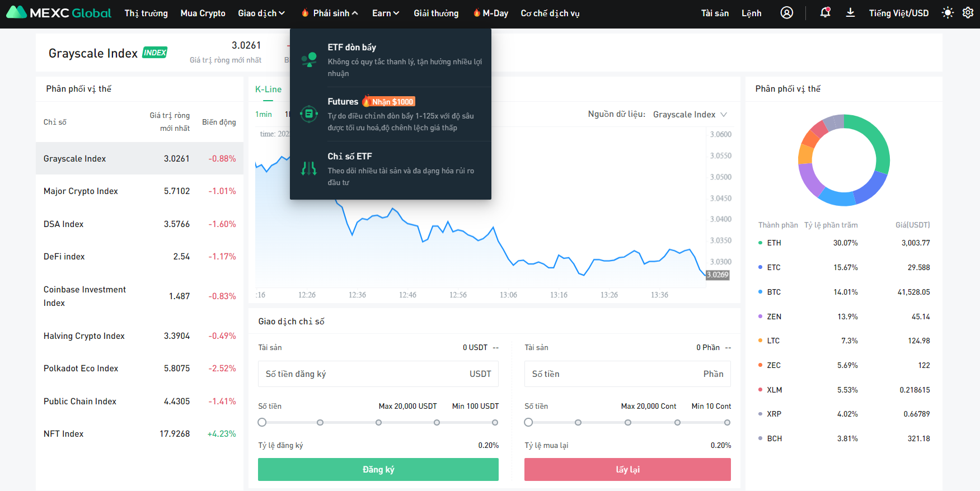Click the ETC component row
This screenshot has width=980, height=491.
pos(844,267)
